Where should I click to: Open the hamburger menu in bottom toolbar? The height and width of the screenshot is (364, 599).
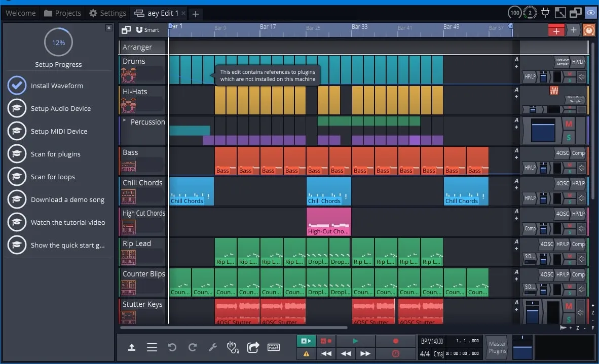tap(152, 347)
